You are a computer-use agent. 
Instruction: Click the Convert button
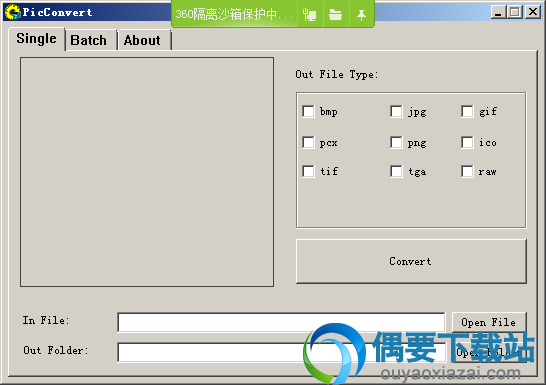pos(411,261)
